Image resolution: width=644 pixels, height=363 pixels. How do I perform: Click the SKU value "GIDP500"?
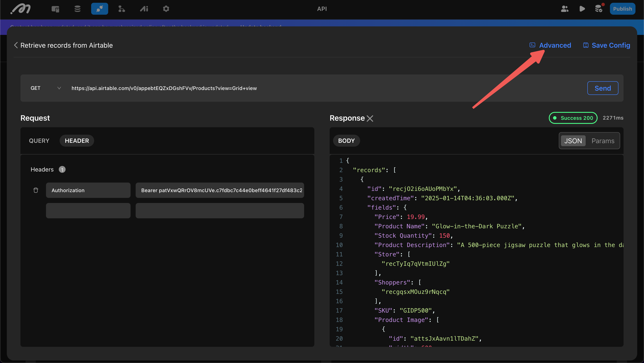(x=416, y=310)
